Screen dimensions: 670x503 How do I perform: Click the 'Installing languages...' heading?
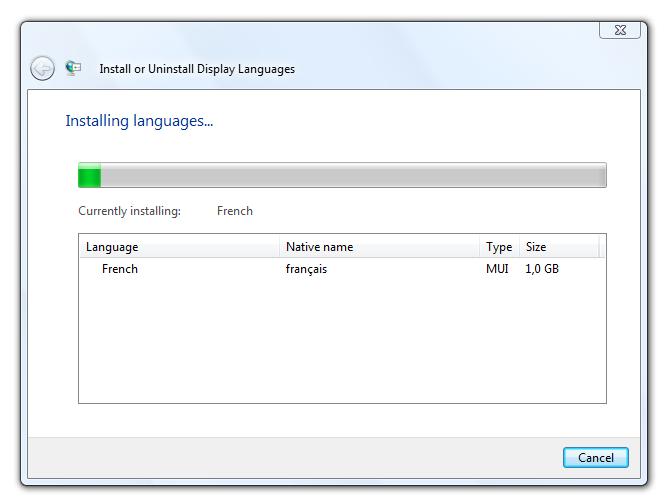point(139,121)
